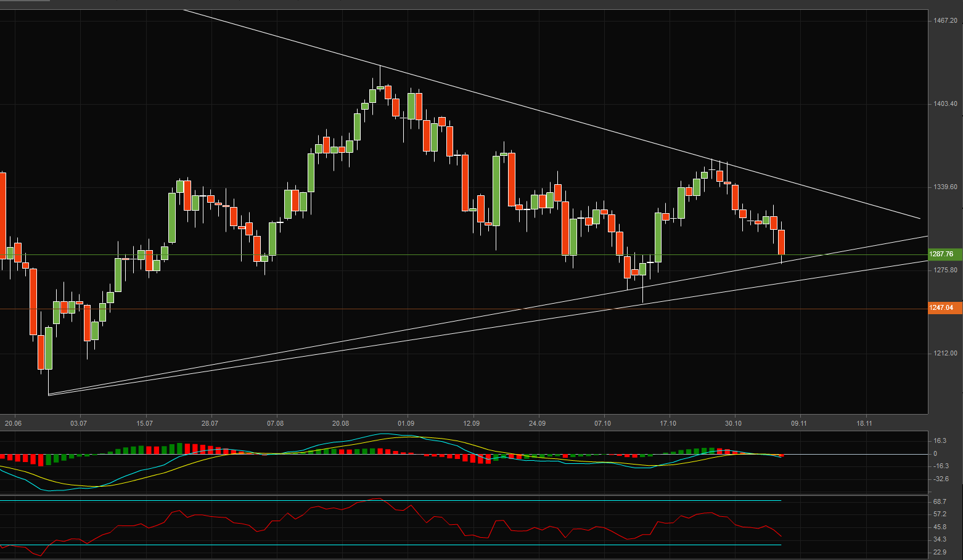
Task: Click the 09.11 date label
Action: click(799, 423)
